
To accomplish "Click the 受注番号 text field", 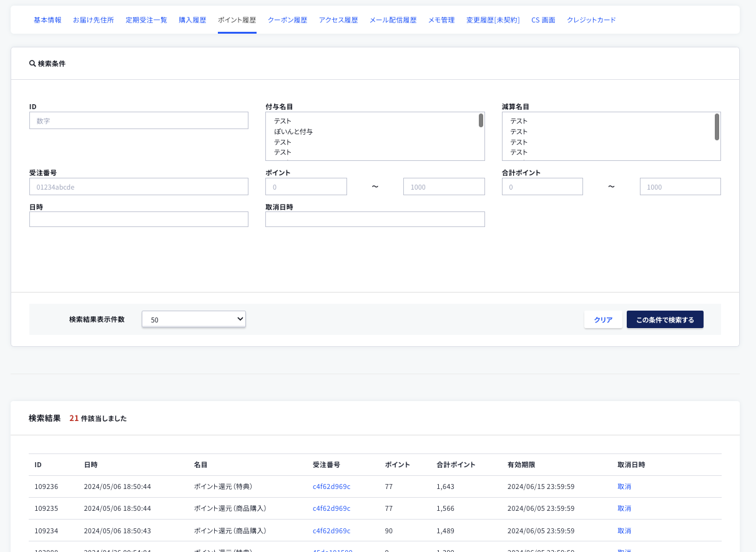I will pos(139,186).
